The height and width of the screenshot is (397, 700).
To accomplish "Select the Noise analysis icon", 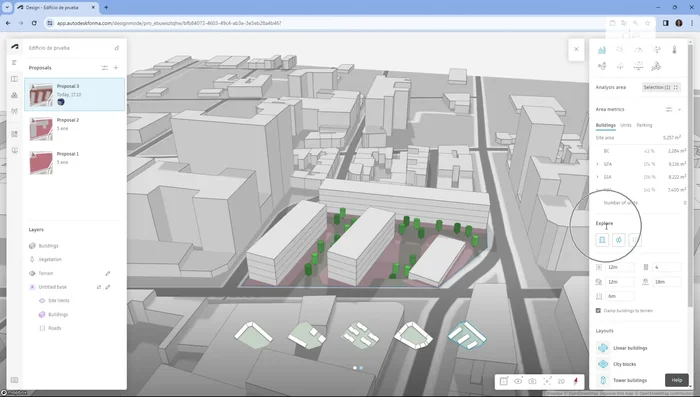I will point(602,66).
